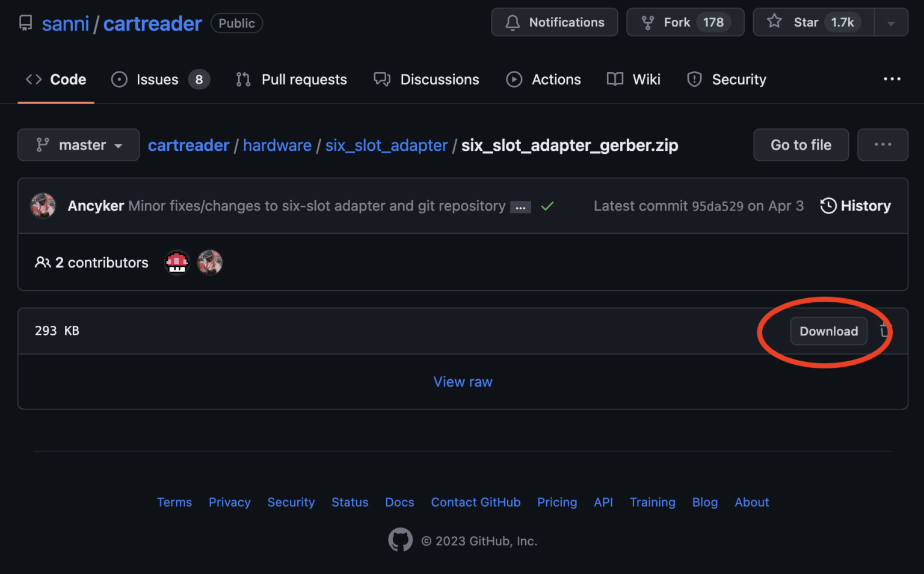Open the Star caret dropdown
Image resolution: width=924 pixels, height=574 pixels.
pos(891,22)
